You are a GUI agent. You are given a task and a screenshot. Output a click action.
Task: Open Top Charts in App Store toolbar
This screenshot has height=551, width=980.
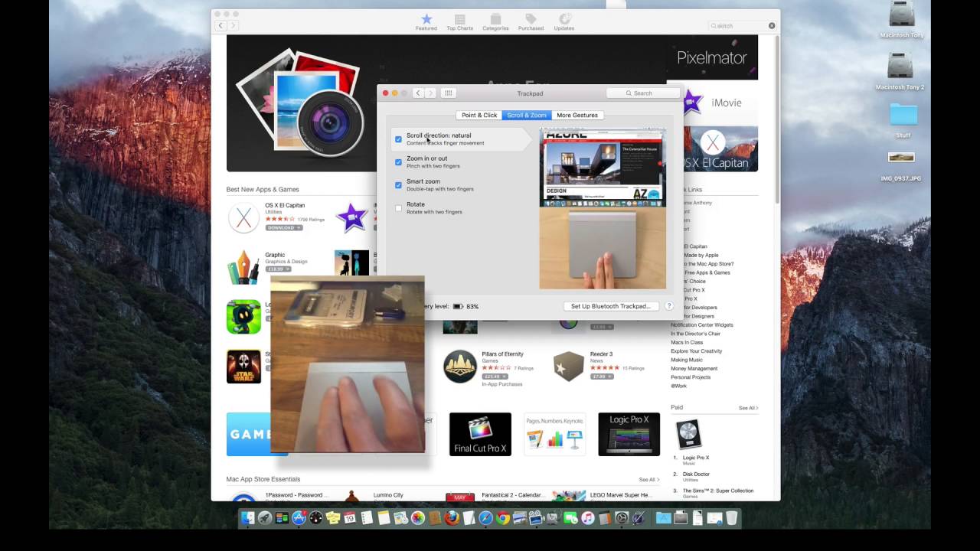pos(459,21)
